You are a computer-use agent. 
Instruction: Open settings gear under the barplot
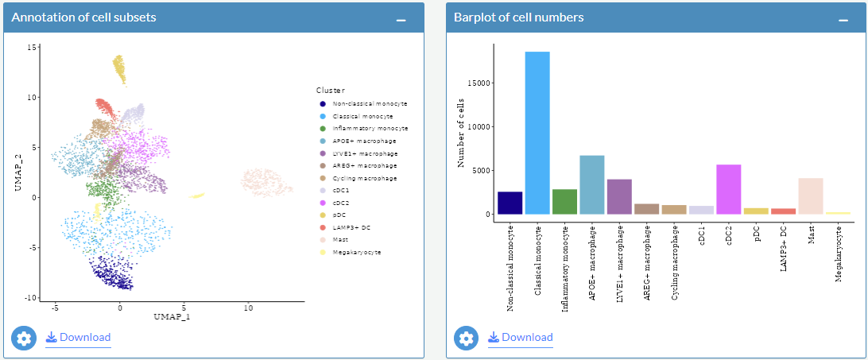tap(467, 338)
